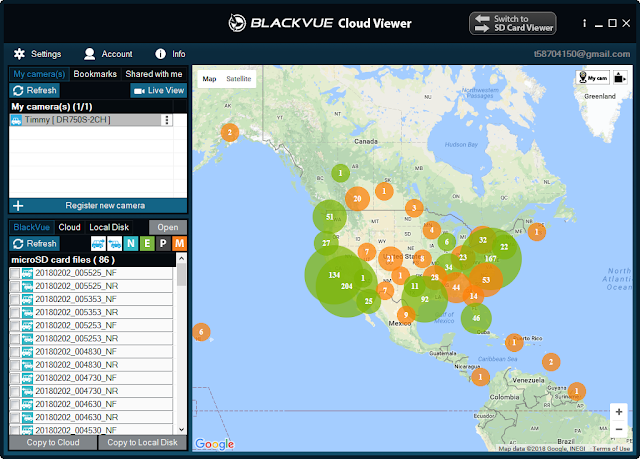This screenshot has height=459, width=640.
Task: Open the vertical dots menu in title bar
Action: (584, 23)
